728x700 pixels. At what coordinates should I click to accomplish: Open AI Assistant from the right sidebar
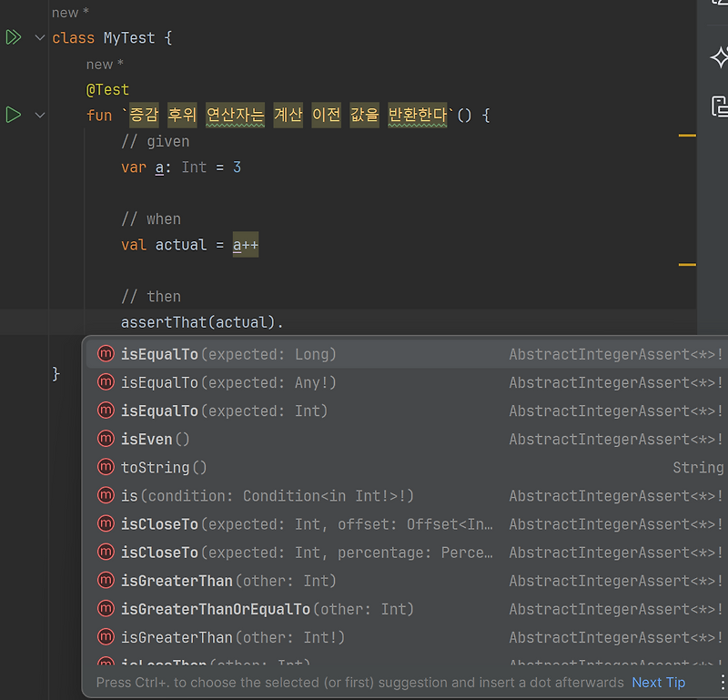point(719,57)
